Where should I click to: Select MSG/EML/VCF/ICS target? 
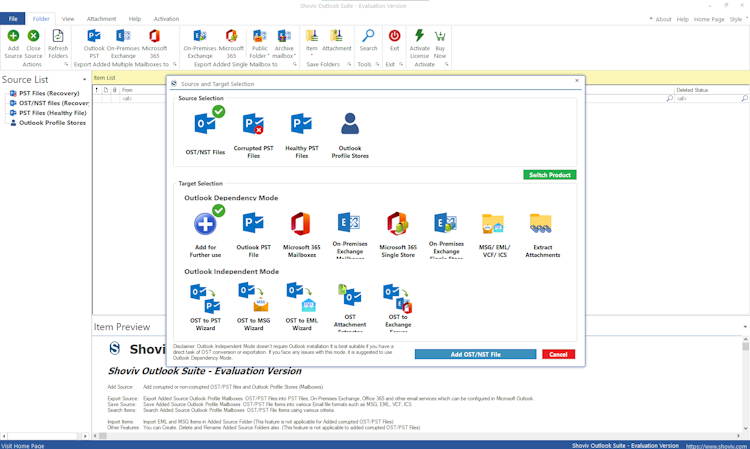pyautogui.click(x=494, y=235)
